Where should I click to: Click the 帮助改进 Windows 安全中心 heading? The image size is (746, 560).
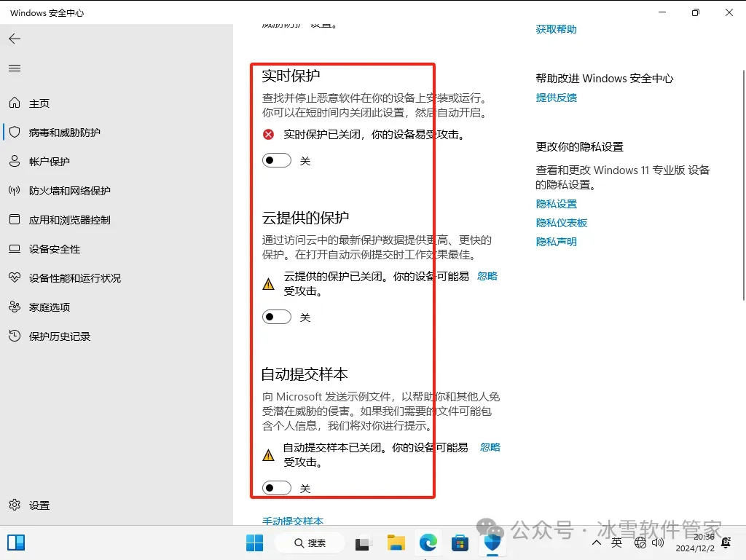pyautogui.click(x=605, y=79)
